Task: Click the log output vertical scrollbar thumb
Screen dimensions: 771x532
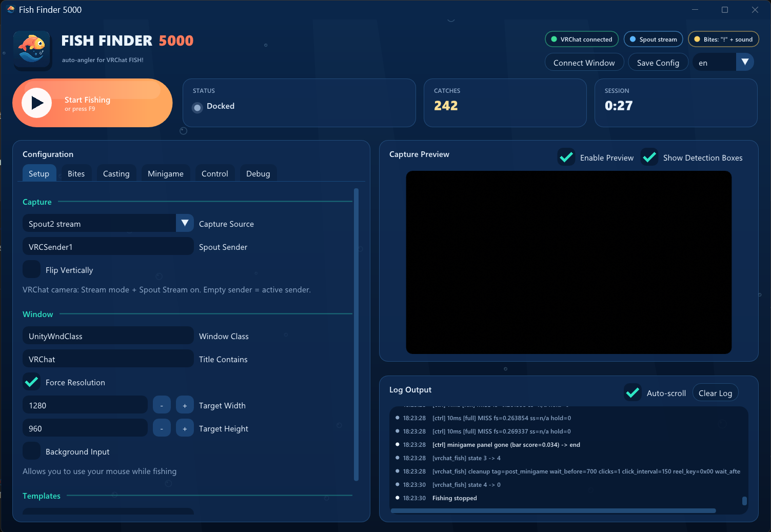Action: click(x=744, y=501)
